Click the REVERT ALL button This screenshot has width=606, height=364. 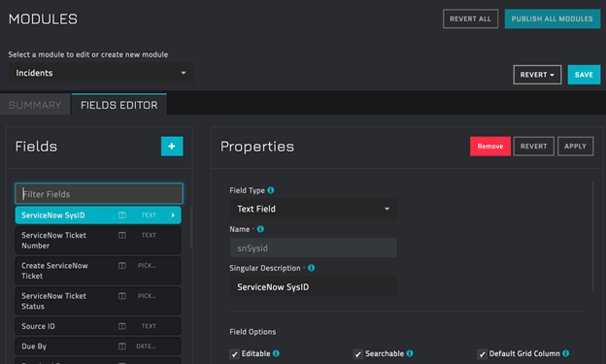pyautogui.click(x=470, y=19)
